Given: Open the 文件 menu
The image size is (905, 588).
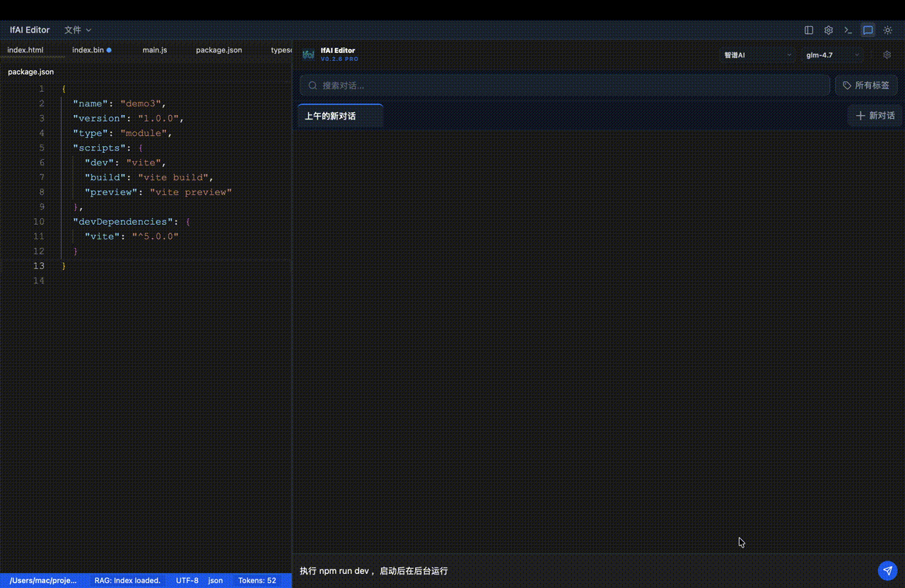Looking at the screenshot, I should coord(78,30).
